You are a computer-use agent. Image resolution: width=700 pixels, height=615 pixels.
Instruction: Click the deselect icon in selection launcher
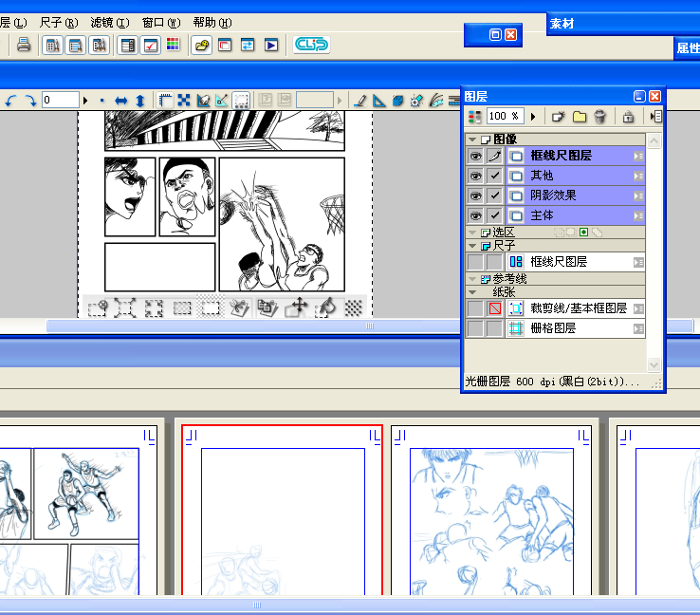98,308
